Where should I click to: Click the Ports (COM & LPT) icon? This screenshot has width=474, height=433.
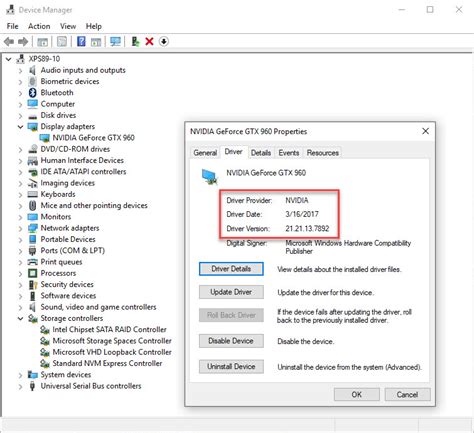32,251
